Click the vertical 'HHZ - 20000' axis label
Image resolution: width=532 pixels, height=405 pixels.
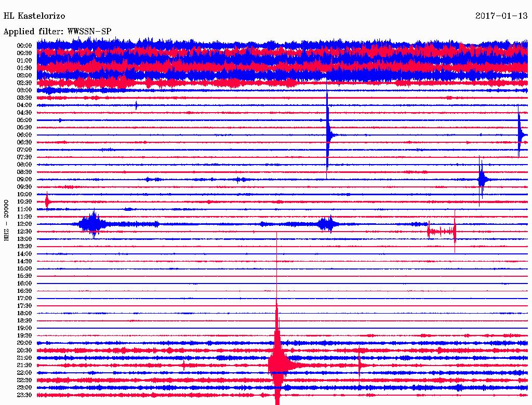point(6,221)
